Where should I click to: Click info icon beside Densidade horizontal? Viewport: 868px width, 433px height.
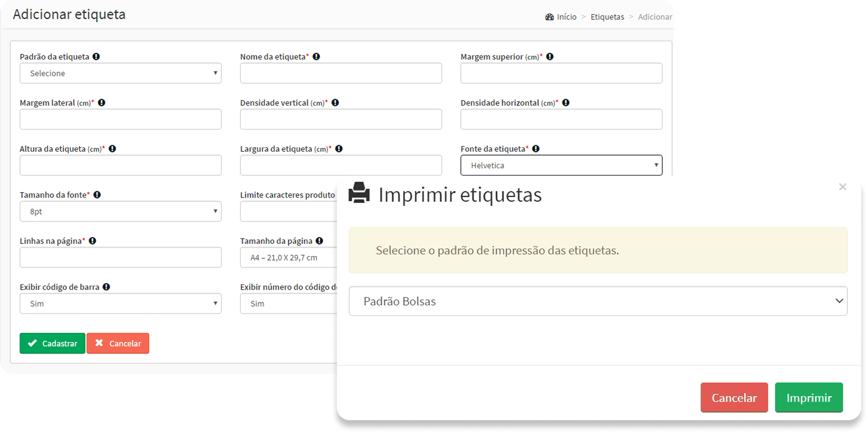tap(566, 103)
